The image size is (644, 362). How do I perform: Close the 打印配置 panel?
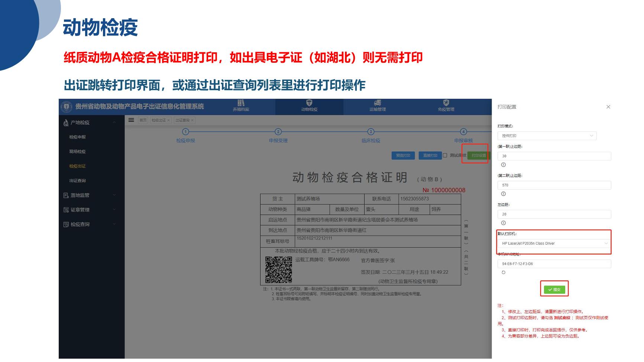[608, 107]
